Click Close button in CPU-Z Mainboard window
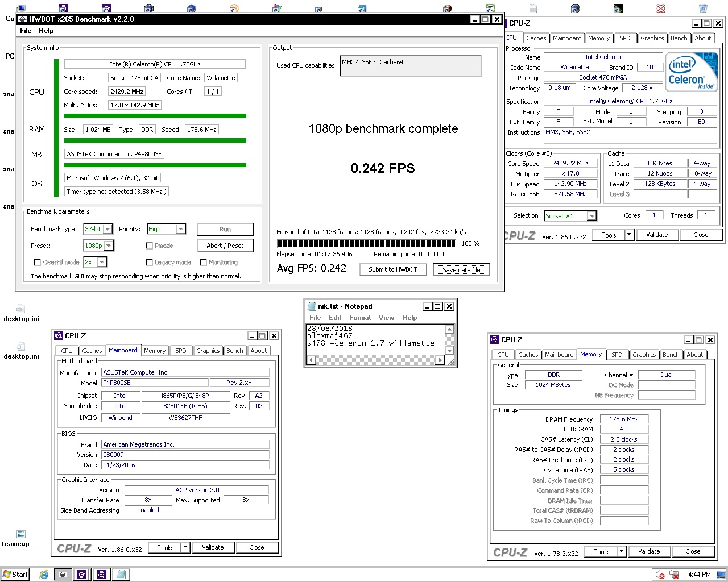The height and width of the screenshot is (582, 728). [257, 547]
